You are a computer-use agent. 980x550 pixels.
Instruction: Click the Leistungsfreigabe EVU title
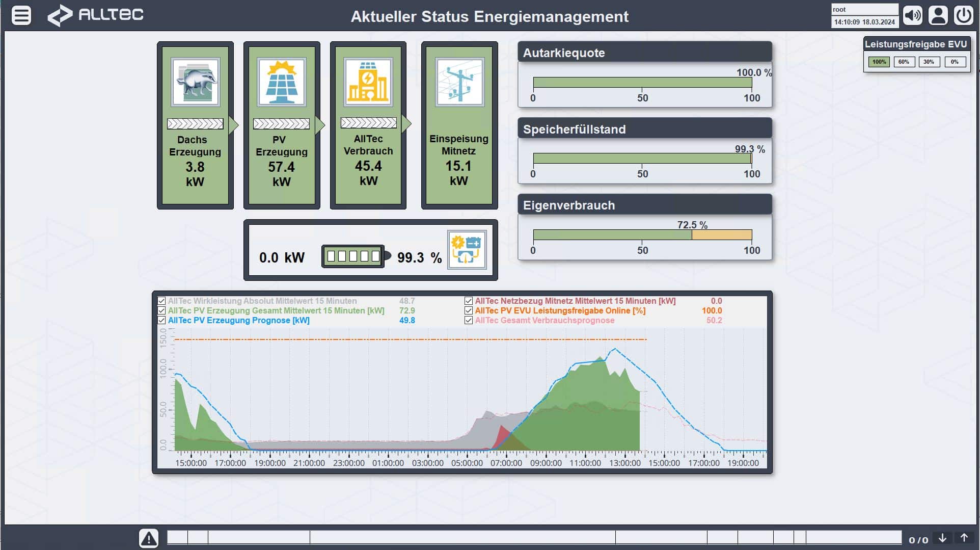pos(916,44)
